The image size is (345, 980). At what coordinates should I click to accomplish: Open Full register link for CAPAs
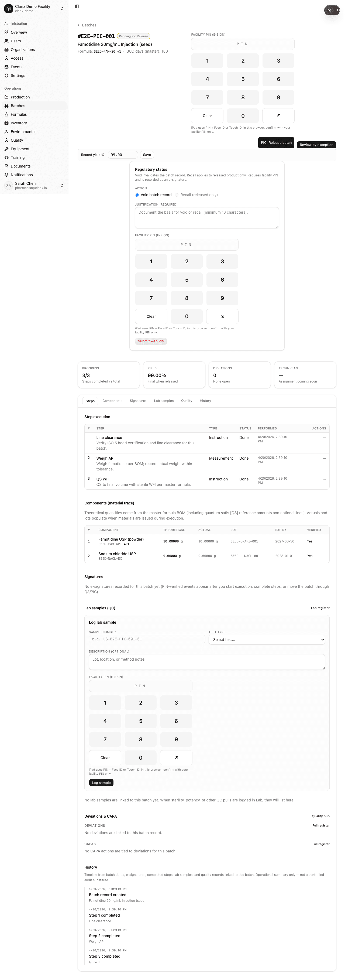pos(321,844)
